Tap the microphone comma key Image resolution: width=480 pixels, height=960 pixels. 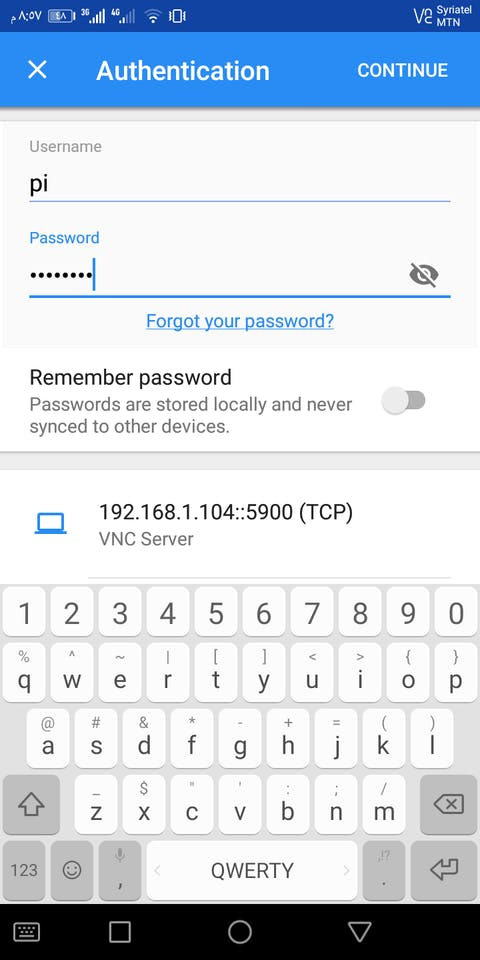click(x=120, y=870)
